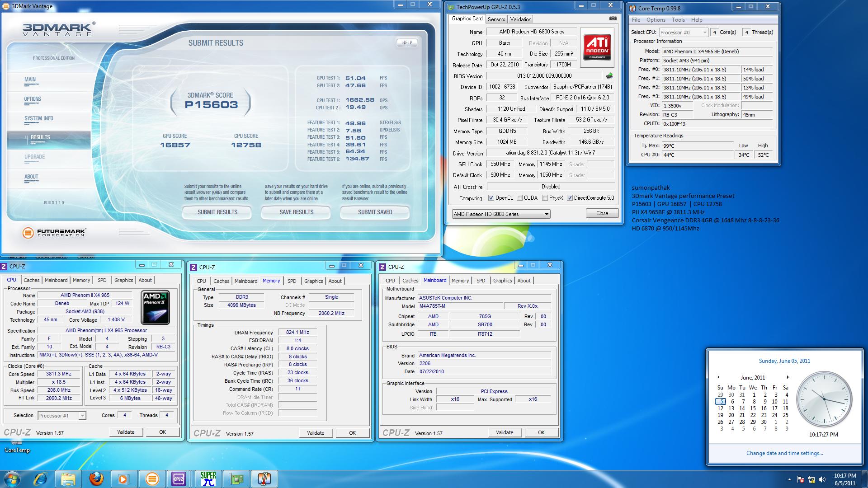Image resolution: width=868 pixels, height=488 pixels.
Task: Click the BIOS save chip icon in GPU-Z
Action: coord(609,76)
